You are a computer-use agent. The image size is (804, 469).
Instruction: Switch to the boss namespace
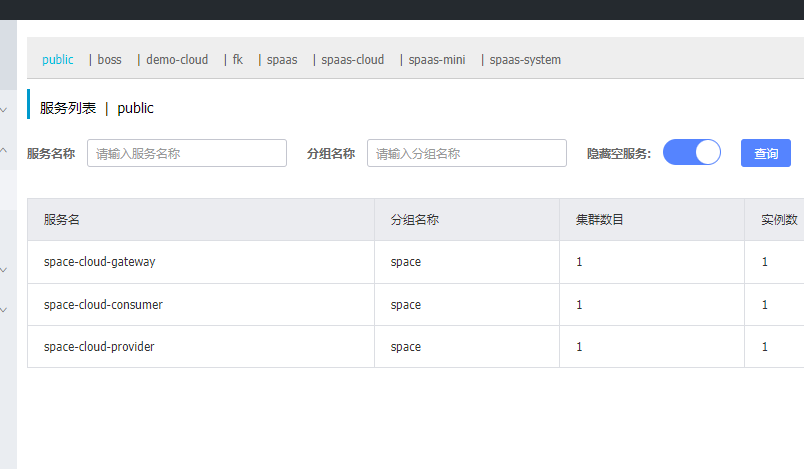click(x=109, y=60)
